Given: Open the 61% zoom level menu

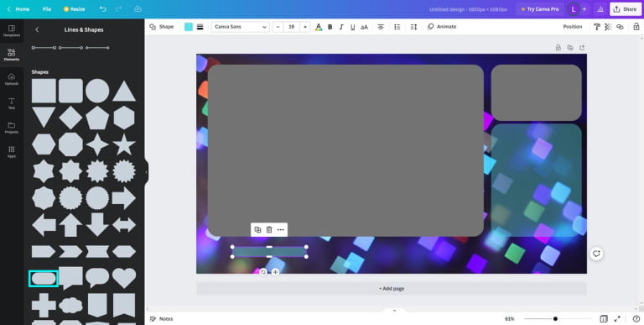Looking at the screenshot, I should (510, 319).
